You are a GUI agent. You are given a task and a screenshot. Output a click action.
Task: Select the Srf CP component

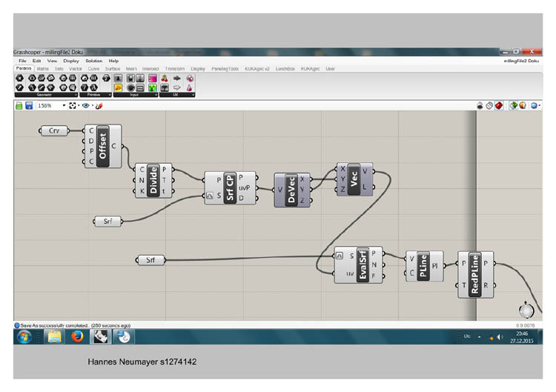[x=230, y=187]
